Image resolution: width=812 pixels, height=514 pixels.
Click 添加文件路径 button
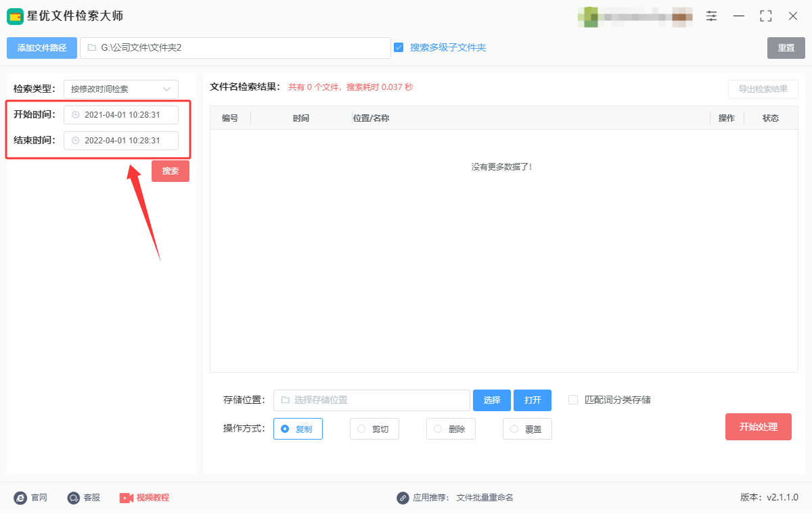coord(42,48)
